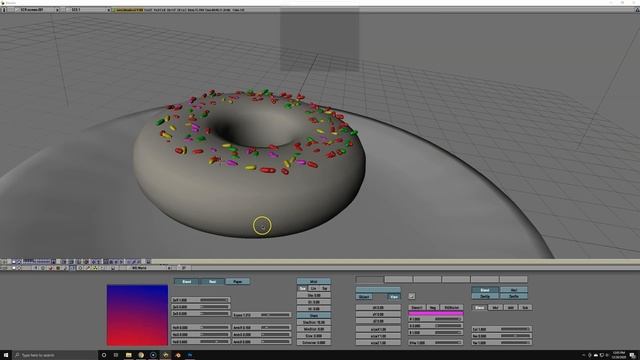Toggle the Hori map-to button
This screenshot has width=640, height=360.
513,290
